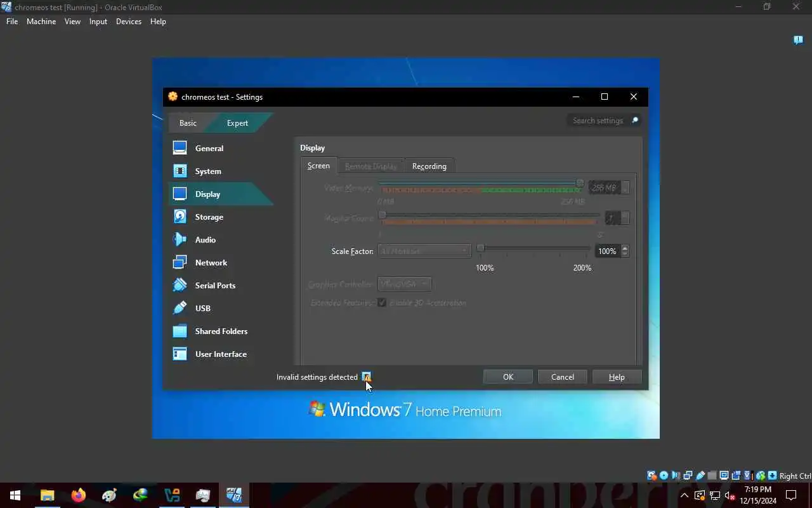The width and height of the screenshot is (812, 508).
Task: Click the Cancel button
Action: (563, 377)
